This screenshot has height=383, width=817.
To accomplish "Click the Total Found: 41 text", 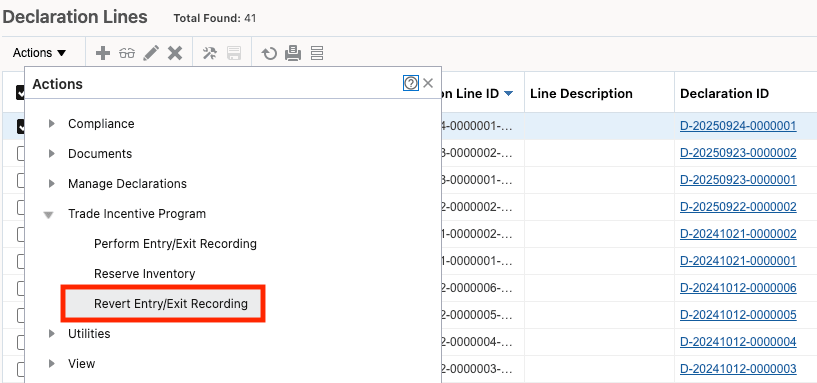I will [215, 19].
